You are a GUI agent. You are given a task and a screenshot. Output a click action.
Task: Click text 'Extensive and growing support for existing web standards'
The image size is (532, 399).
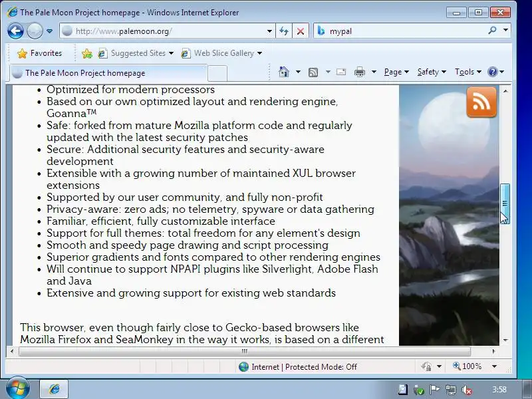click(191, 293)
